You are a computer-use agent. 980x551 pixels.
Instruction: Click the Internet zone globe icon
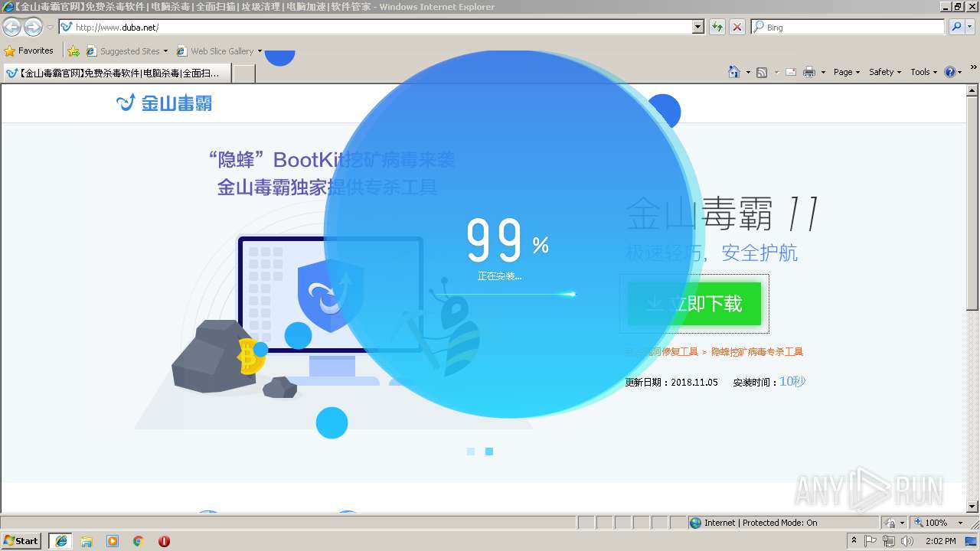point(695,523)
